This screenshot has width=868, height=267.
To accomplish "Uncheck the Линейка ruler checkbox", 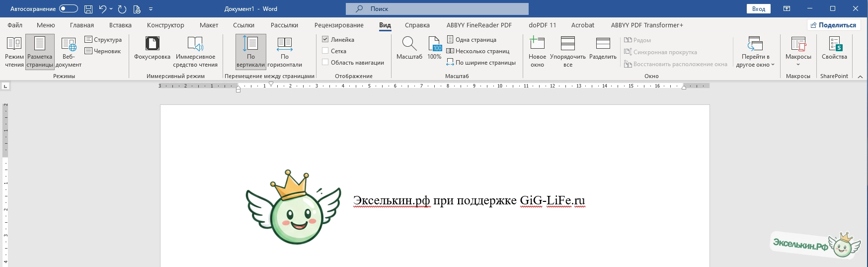I will (325, 39).
